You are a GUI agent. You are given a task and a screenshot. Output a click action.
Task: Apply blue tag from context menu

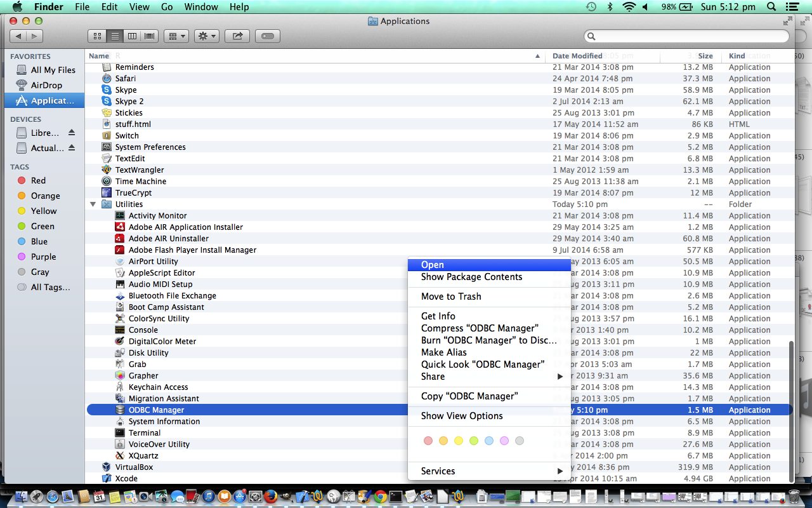coord(489,441)
